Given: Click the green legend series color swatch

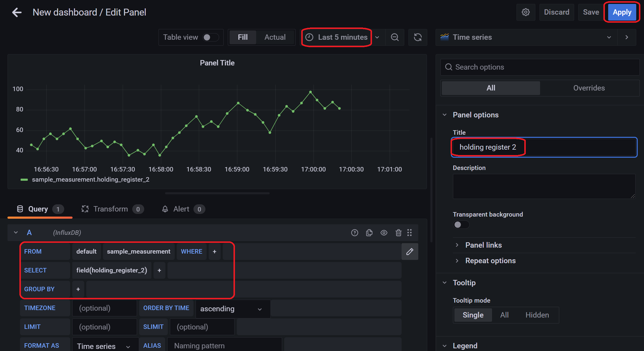Looking at the screenshot, I should [x=24, y=180].
